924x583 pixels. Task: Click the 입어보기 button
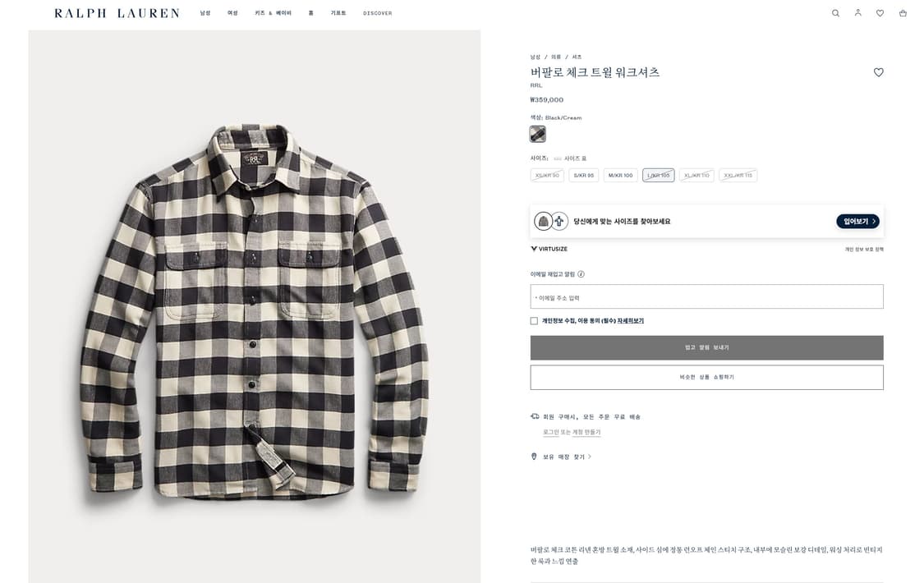click(857, 221)
